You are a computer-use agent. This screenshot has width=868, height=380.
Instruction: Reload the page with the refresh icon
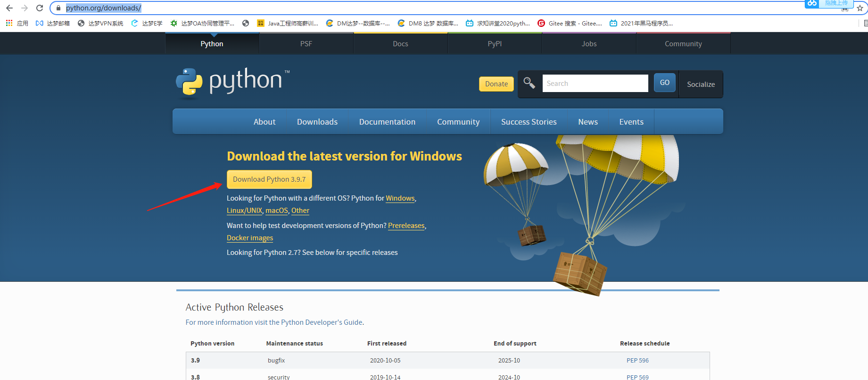pos(40,8)
